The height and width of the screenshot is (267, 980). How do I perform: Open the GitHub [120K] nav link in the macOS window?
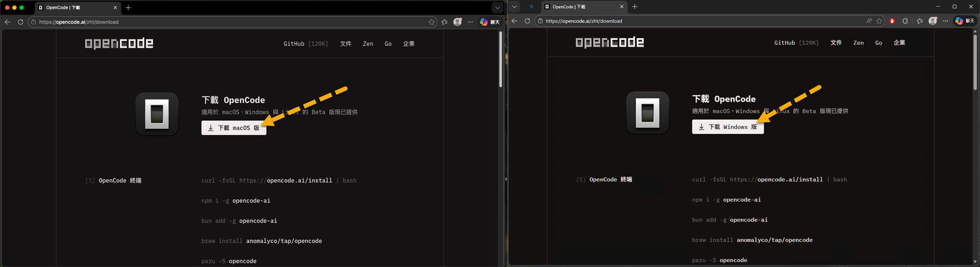305,44
